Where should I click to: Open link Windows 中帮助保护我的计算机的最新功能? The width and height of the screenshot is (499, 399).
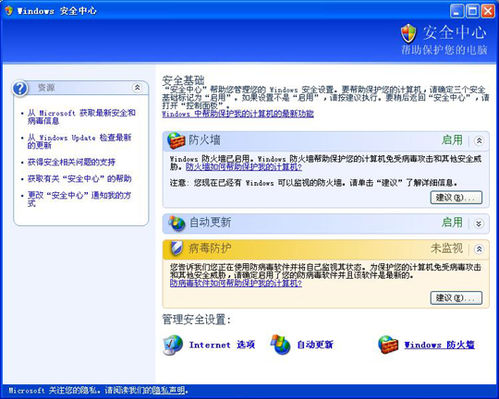tap(238, 114)
